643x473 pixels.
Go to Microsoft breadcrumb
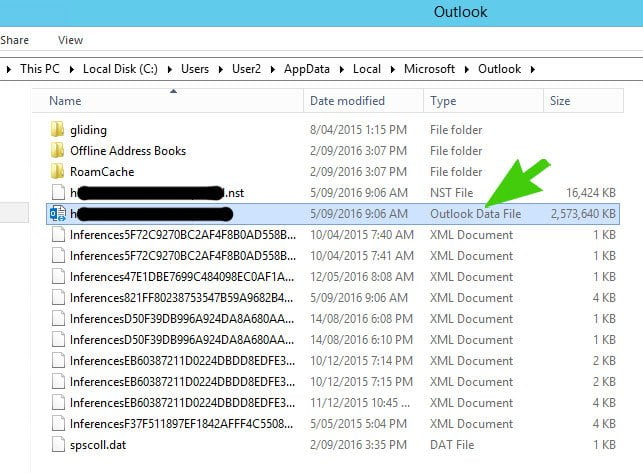pos(429,69)
